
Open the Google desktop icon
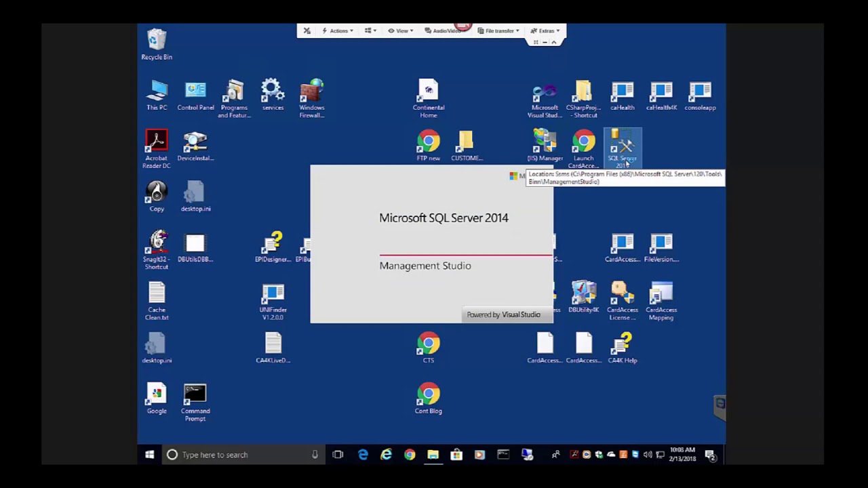click(157, 399)
